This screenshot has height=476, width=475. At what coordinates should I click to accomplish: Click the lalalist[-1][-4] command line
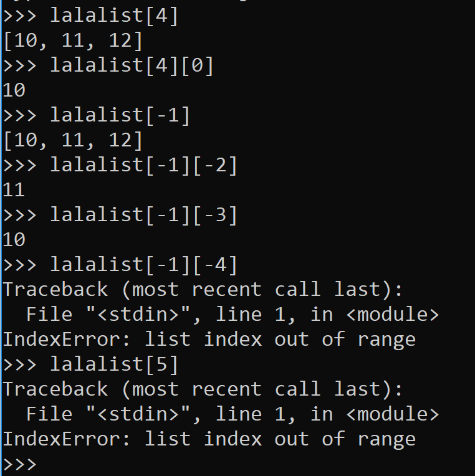tap(143, 265)
